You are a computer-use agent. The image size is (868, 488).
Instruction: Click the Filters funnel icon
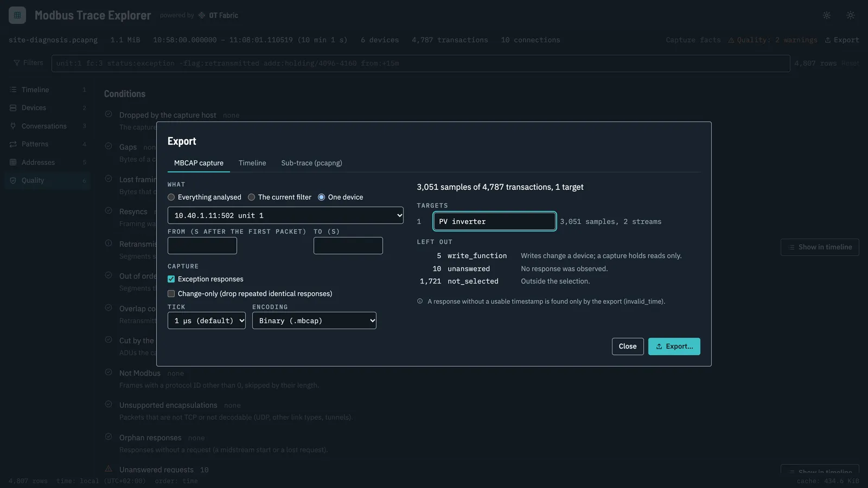[x=17, y=63]
